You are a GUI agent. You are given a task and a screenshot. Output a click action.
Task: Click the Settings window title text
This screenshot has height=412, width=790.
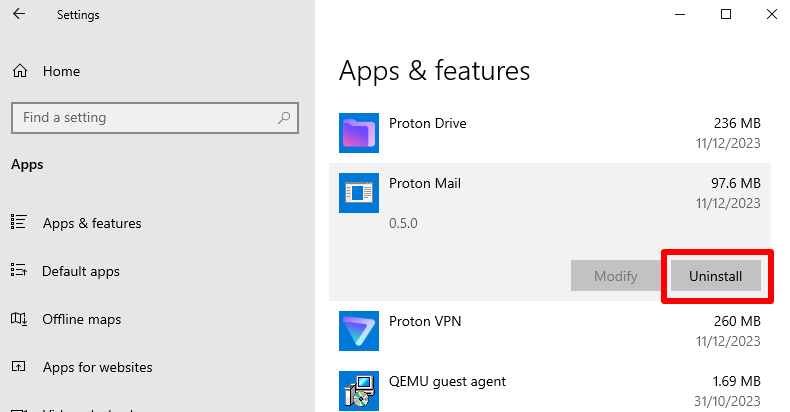coord(78,15)
